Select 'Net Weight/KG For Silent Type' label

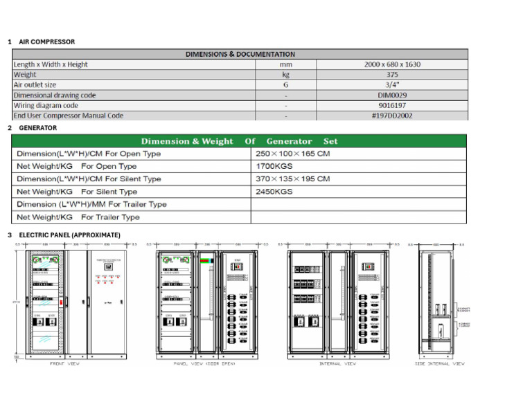coord(77,192)
